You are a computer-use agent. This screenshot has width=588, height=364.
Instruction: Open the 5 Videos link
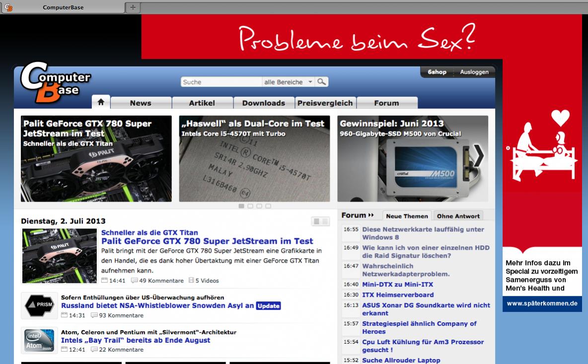pyautogui.click(x=207, y=281)
